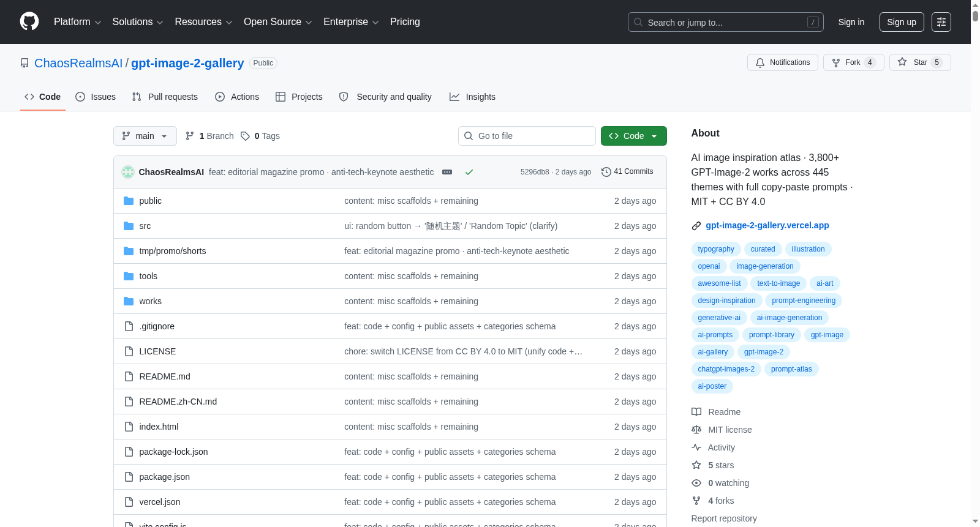980x527 pixels.
Task: Switch to the Insights tab
Action: [x=472, y=97]
